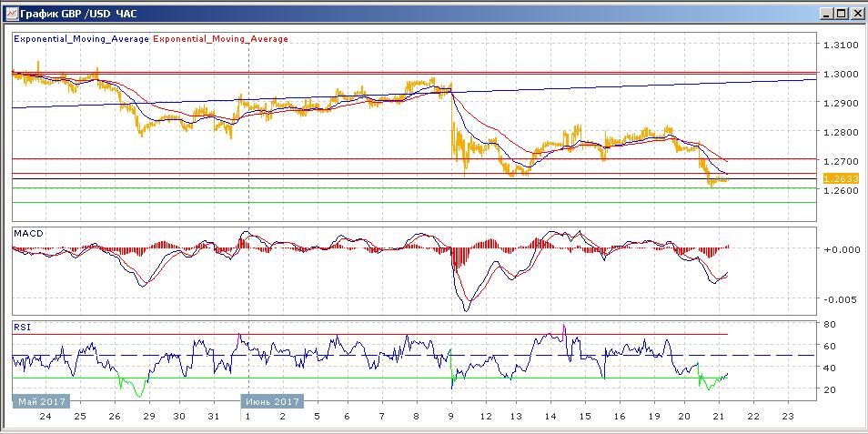The image size is (868, 434).
Task: Click the Июнь 2017 month marker
Action: coord(273,401)
